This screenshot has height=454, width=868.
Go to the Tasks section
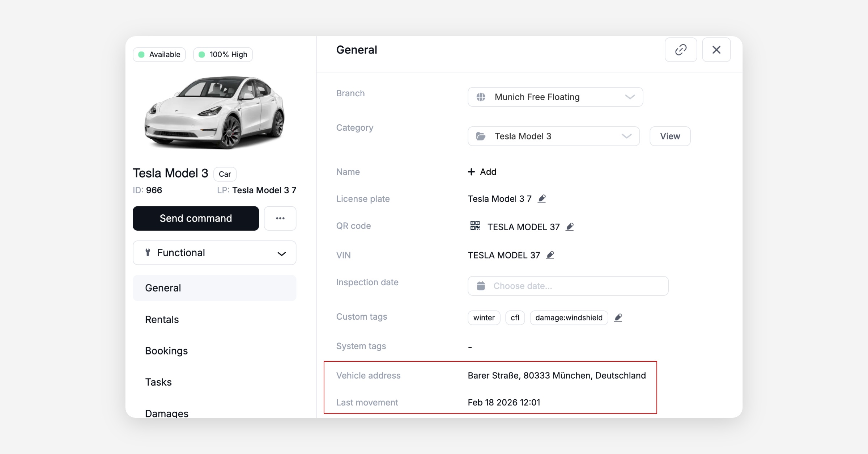pyautogui.click(x=158, y=382)
